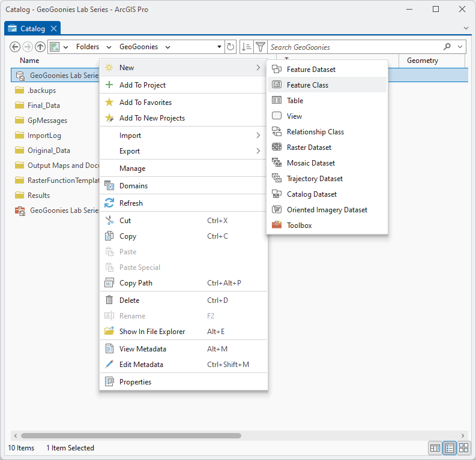
Task: Open the sort options icon
Action: point(246,47)
